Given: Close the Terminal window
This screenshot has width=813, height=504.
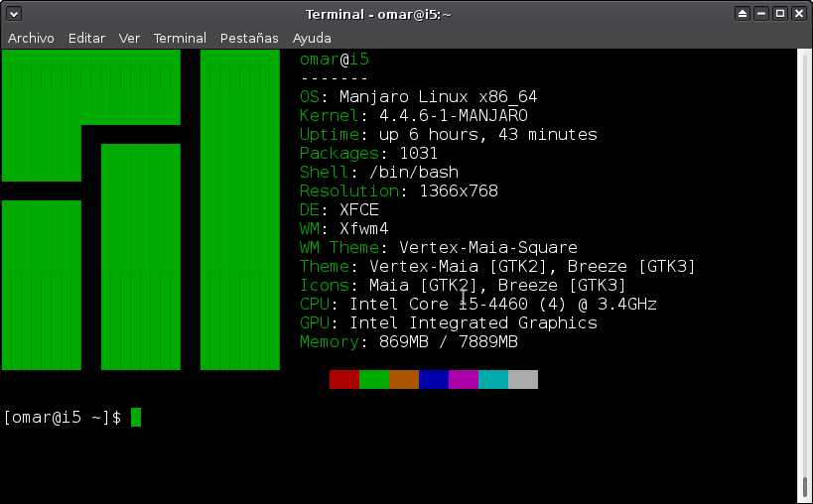Looking at the screenshot, I should click(x=799, y=14).
